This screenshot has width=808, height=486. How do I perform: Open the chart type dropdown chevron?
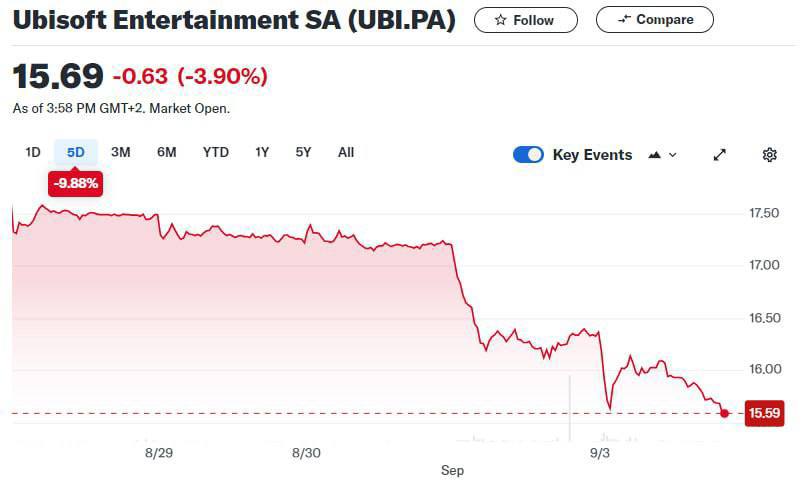click(673, 155)
